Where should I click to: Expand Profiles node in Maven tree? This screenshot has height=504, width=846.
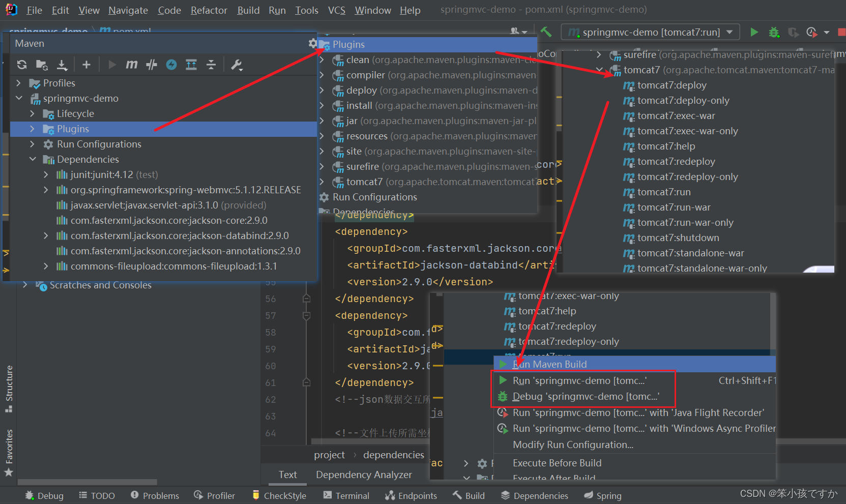19,83
